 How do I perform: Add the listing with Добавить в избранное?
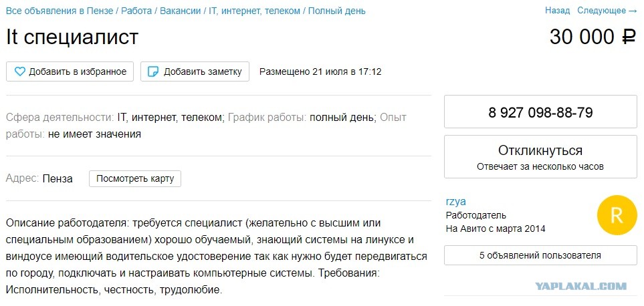coord(70,71)
